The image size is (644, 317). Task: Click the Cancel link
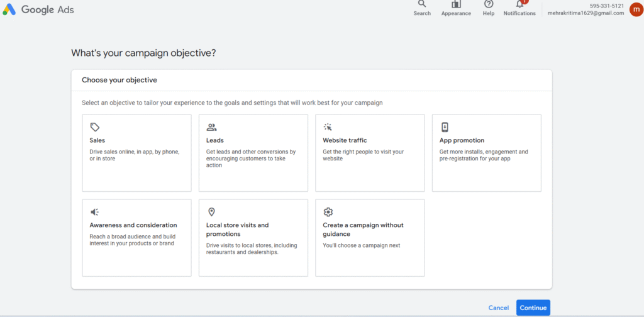click(x=499, y=308)
